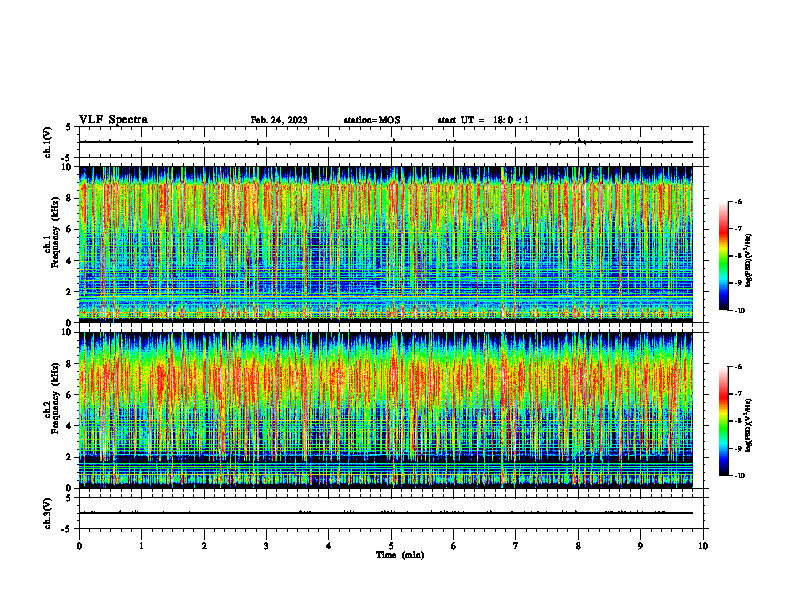Click the ch.3 voltage waveform trace strip
The width and height of the screenshot is (792, 612).
[386, 513]
